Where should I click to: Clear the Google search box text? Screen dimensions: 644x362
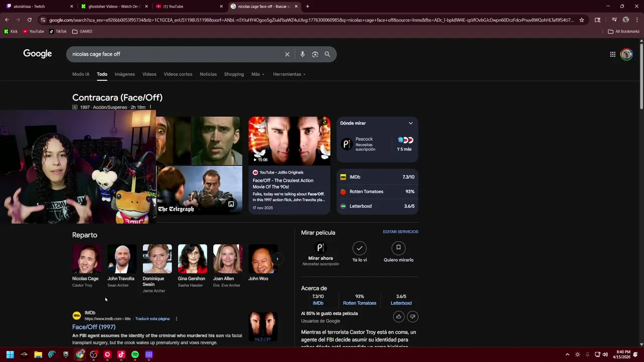[x=287, y=54]
